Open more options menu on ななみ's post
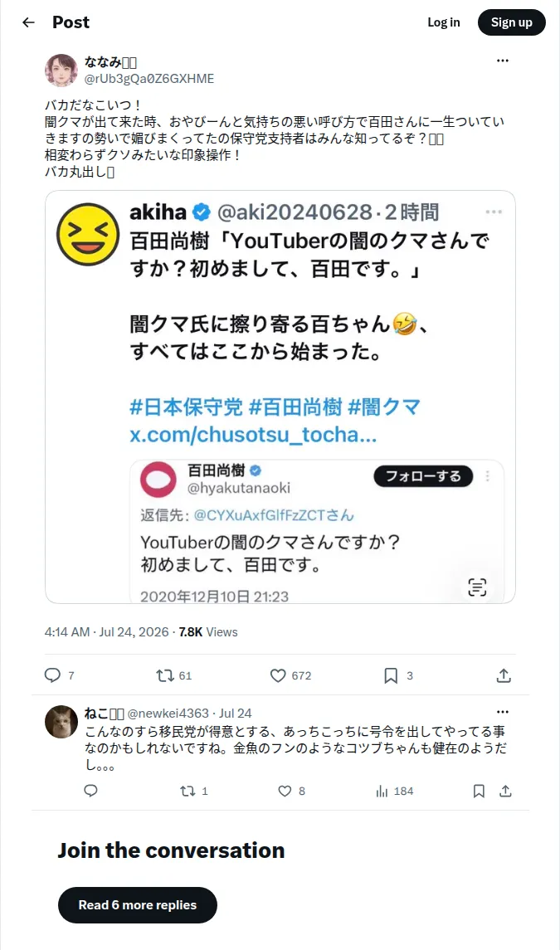The width and height of the screenshot is (560, 950). coord(503,61)
